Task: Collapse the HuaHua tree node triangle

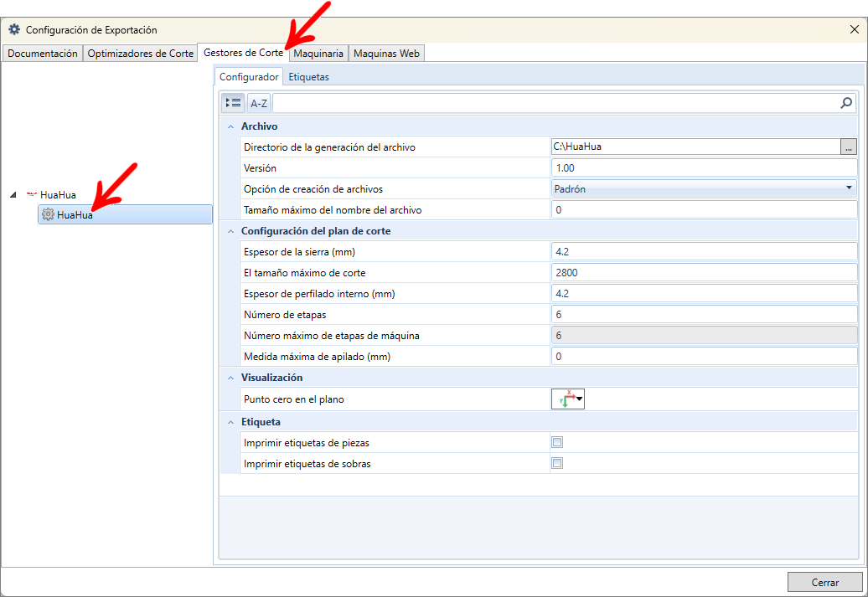Action: pyautogui.click(x=13, y=195)
